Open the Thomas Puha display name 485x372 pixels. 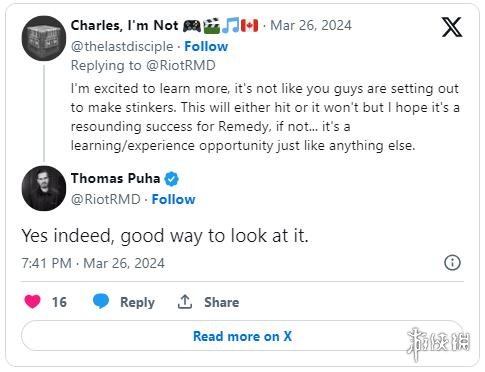pyautogui.click(x=115, y=178)
